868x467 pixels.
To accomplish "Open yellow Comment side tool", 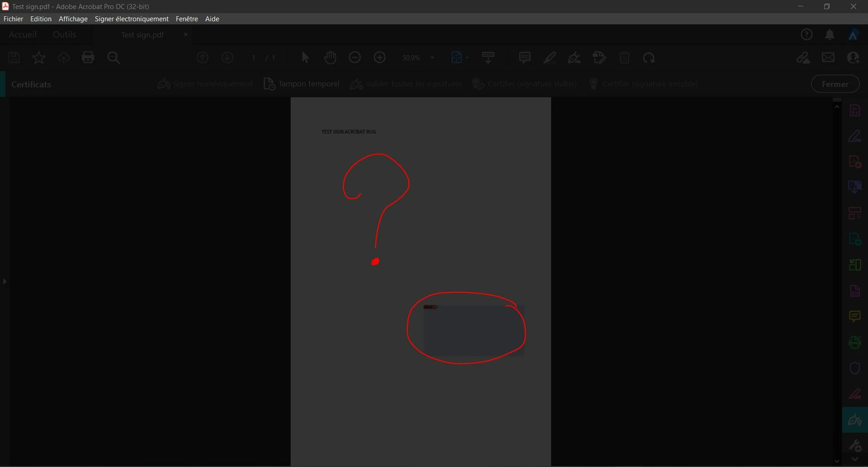I will coord(854,316).
